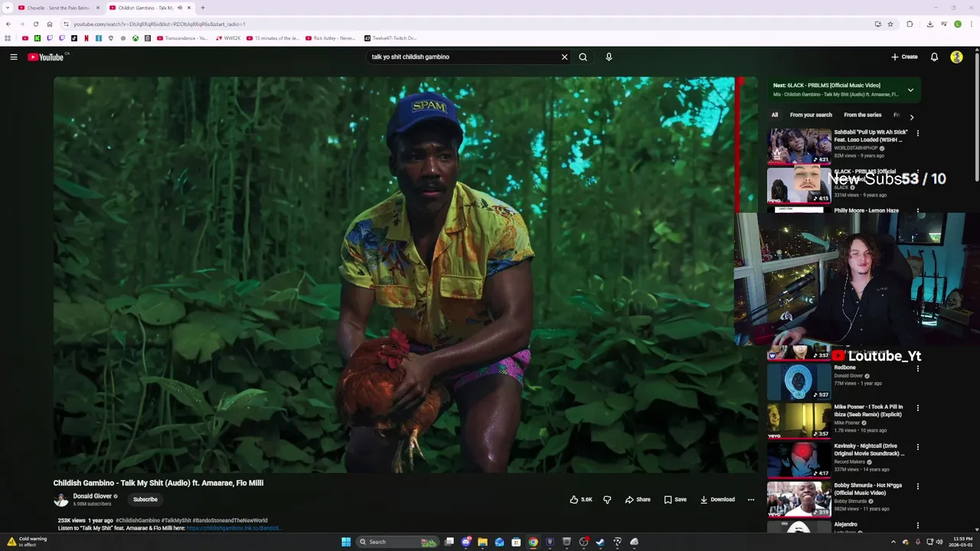Play Bobby Shmurda Hot N*gga thumbnail

click(x=799, y=498)
